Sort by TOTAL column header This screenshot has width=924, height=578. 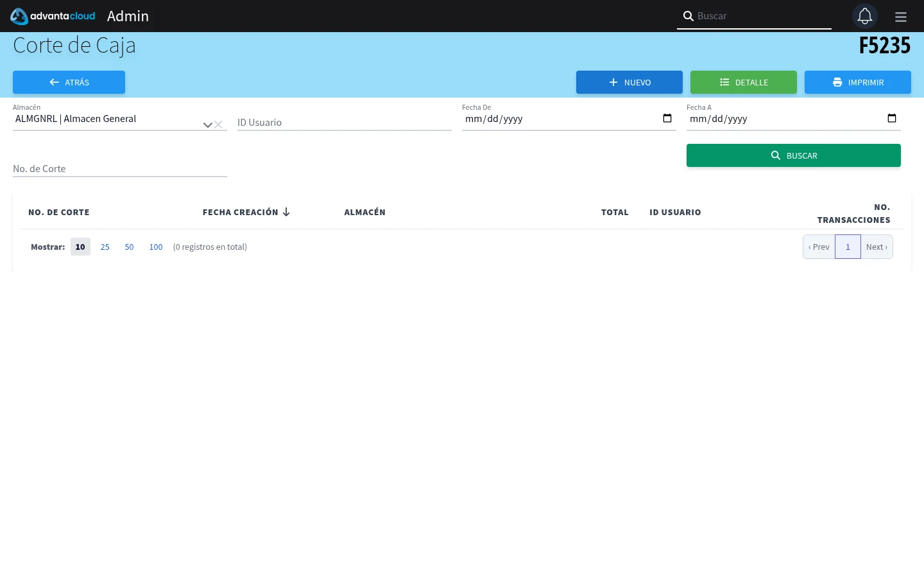click(x=615, y=213)
